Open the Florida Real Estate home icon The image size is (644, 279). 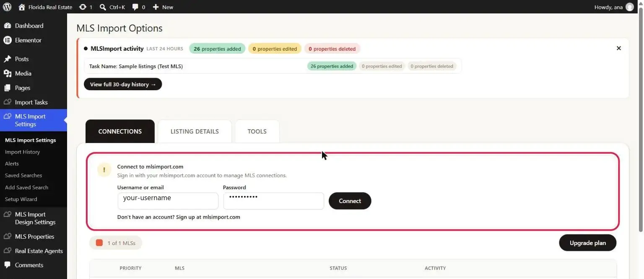(22, 7)
